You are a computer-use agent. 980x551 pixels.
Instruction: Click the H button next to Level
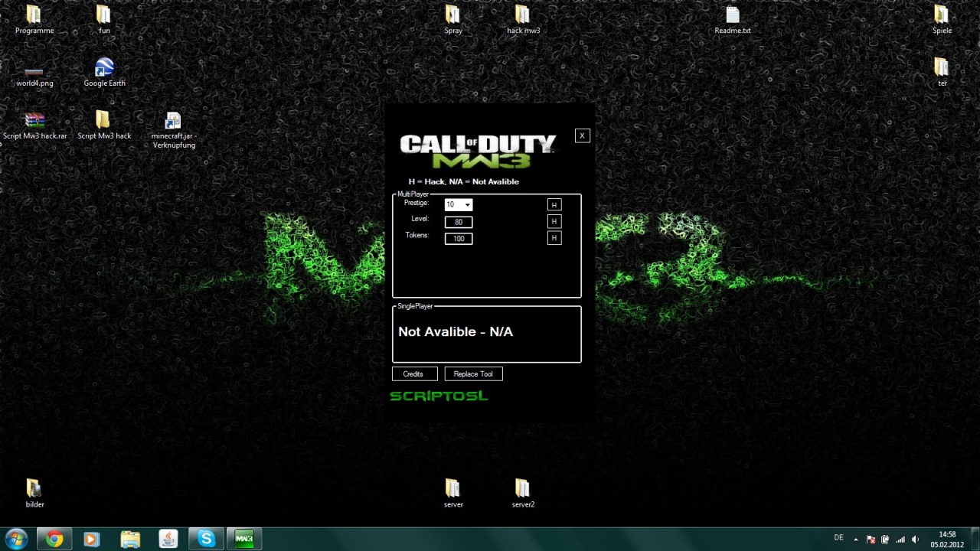pyautogui.click(x=554, y=221)
